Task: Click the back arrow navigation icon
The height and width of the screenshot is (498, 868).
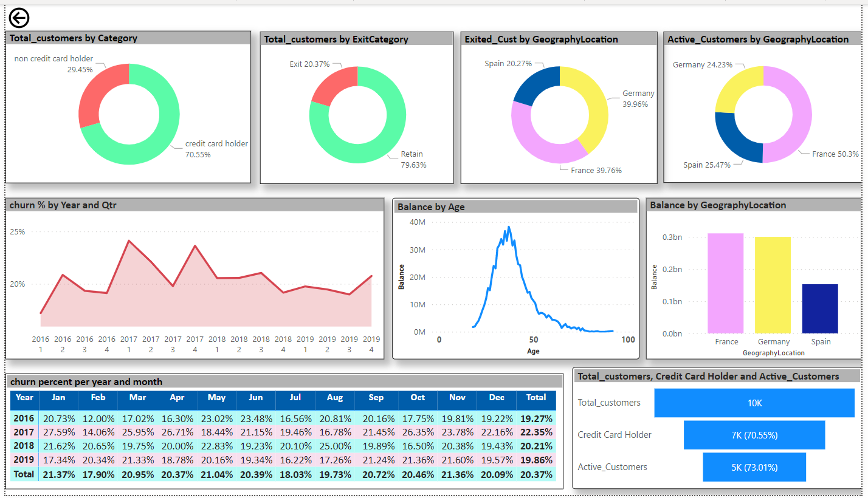Action: 19,18
